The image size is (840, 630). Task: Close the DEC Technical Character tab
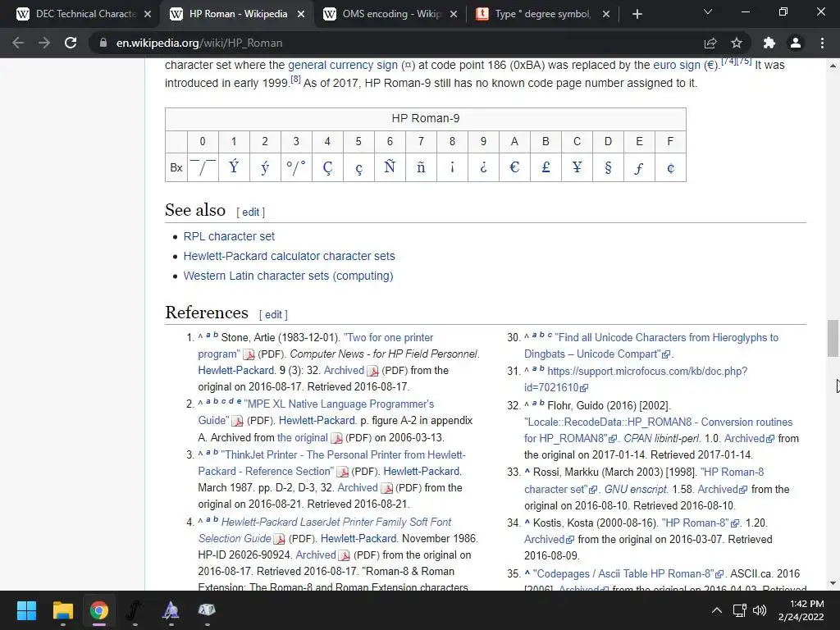tap(148, 14)
